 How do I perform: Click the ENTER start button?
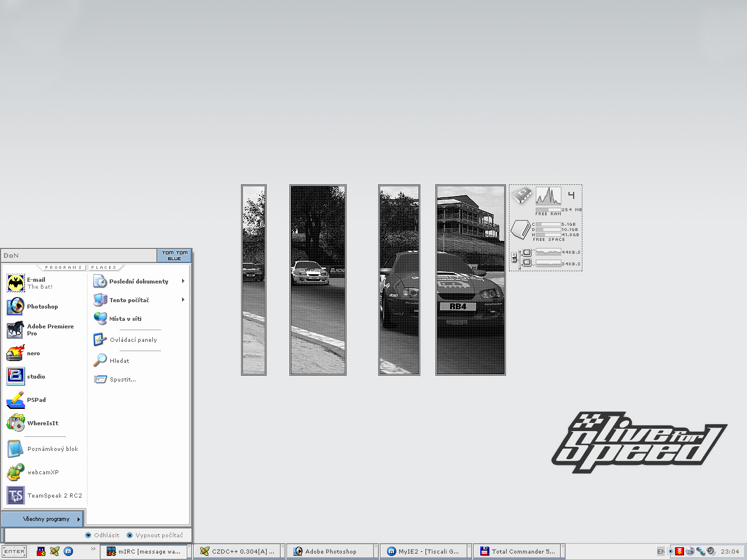[14, 551]
